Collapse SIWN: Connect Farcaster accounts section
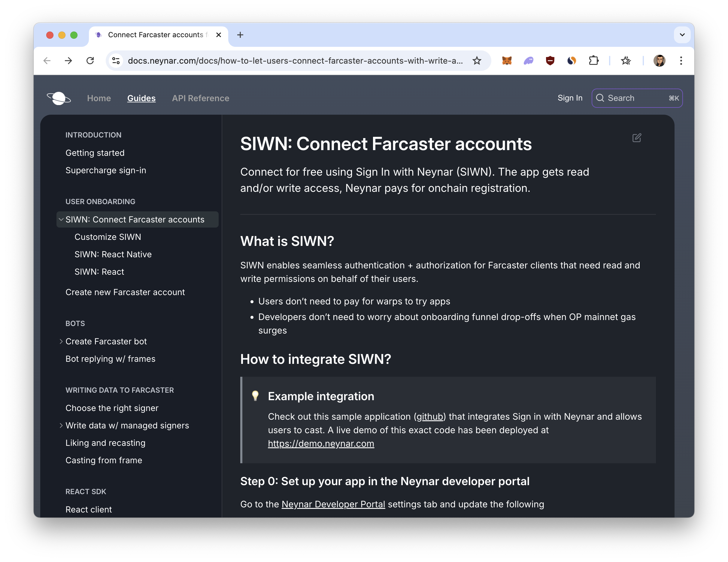The width and height of the screenshot is (728, 562). click(x=61, y=219)
